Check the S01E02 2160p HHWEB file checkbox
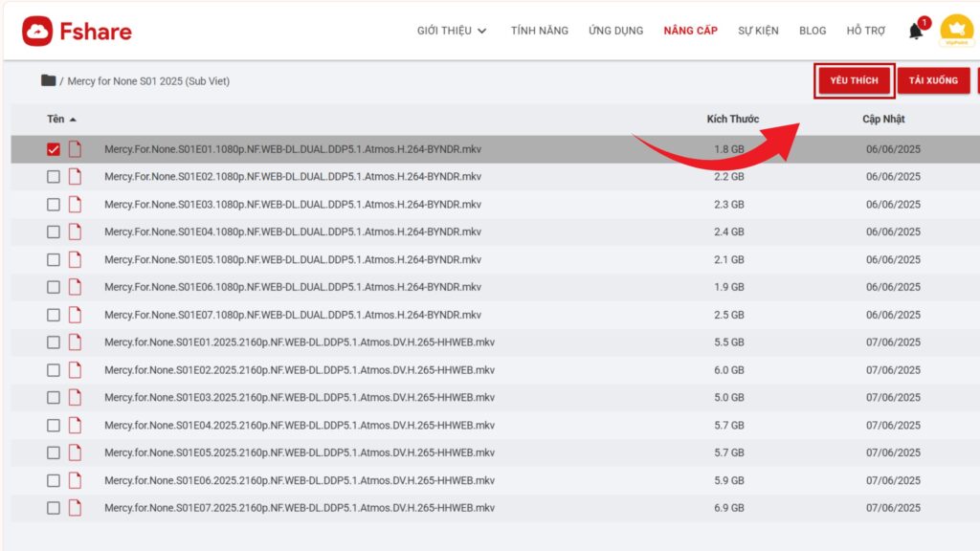Viewport: 980px width, 551px height. tap(54, 370)
